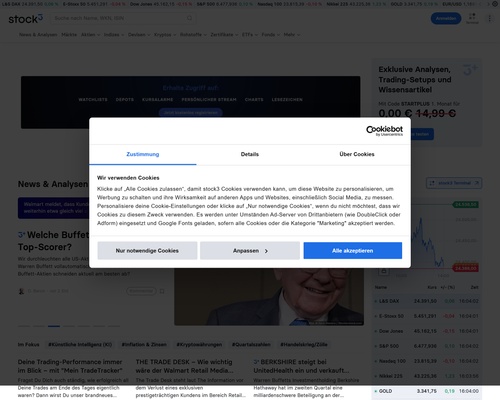Click the search magnifier icon
This screenshot has height=400, width=500.
tap(189, 18)
